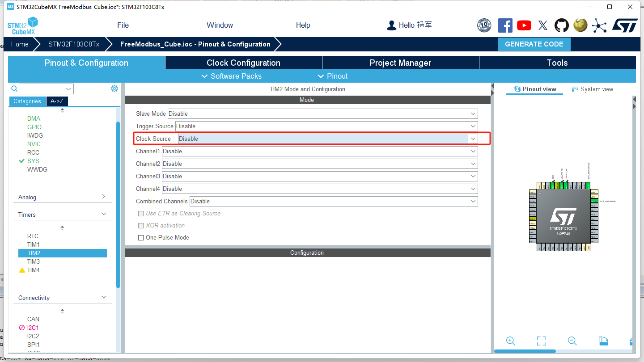The height and width of the screenshot is (362, 644).
Task: Click the GENERATE CODE button
Action: 534,44
